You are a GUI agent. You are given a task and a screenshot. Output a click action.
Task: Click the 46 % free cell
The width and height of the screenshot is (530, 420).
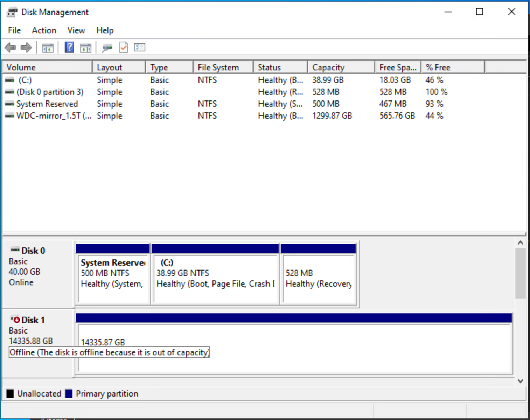[434, 80]
